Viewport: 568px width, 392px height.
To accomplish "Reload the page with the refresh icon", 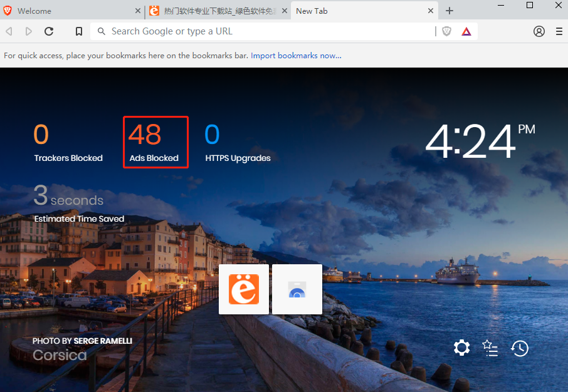I will coord(49,31).
